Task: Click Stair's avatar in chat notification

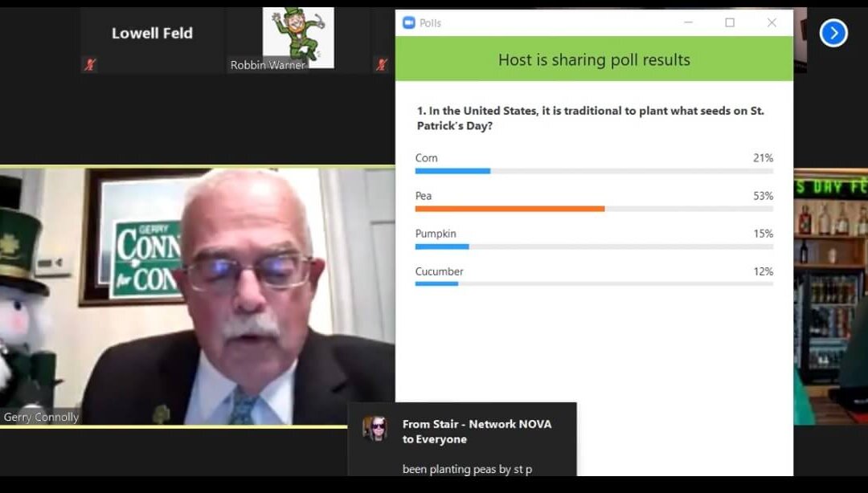Action: [375, 428]
